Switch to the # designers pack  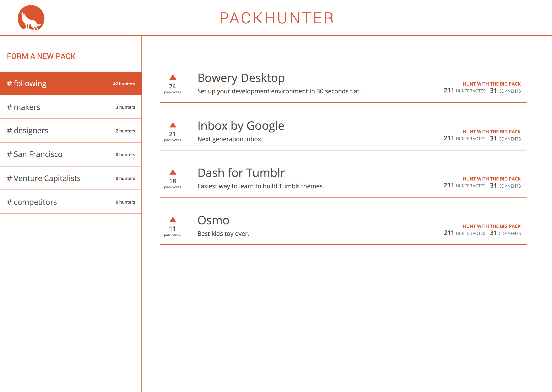(x=71, y=131)
